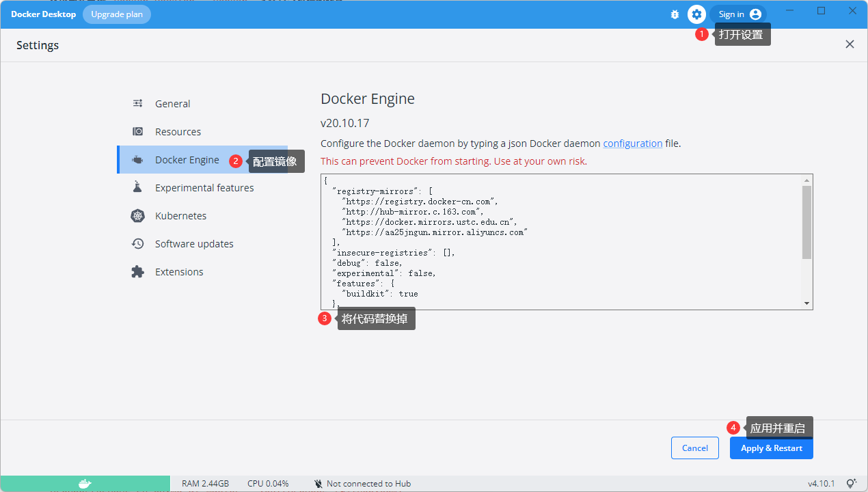Screen dimensions: 868x492
Task: Click the Upgrade plan button
Action: (x=117, y=14)
